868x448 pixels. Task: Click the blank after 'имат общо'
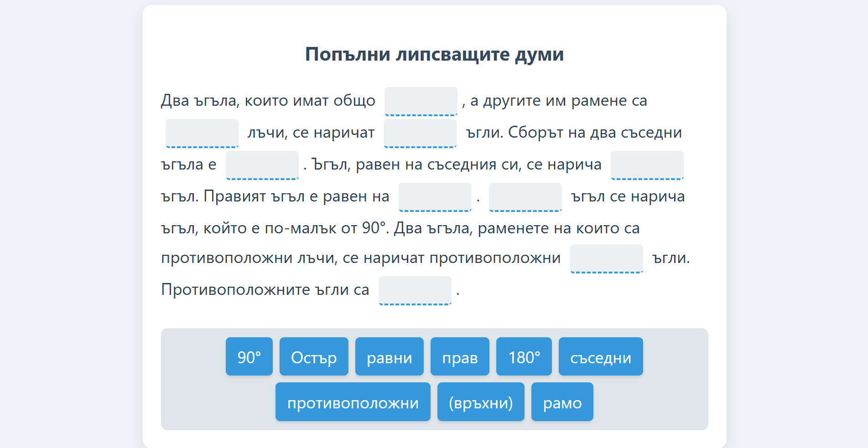pyautogui.click(x=421, y=101)
